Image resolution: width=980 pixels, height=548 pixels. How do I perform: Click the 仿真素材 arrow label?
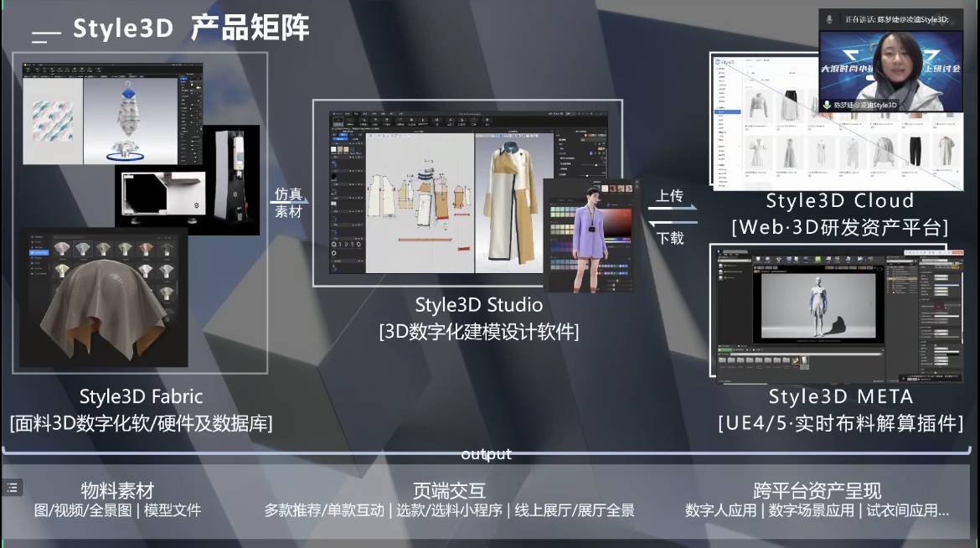coord(289,203)
